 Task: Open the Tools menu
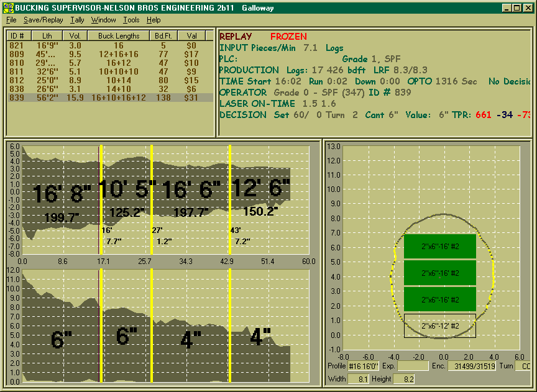pos(131,20)
